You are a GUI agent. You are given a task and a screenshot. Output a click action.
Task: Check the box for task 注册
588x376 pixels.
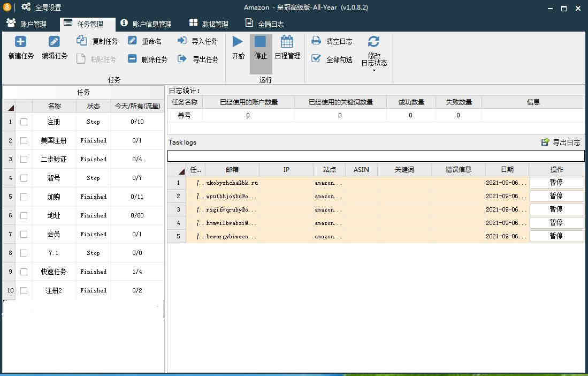point(24,122)
